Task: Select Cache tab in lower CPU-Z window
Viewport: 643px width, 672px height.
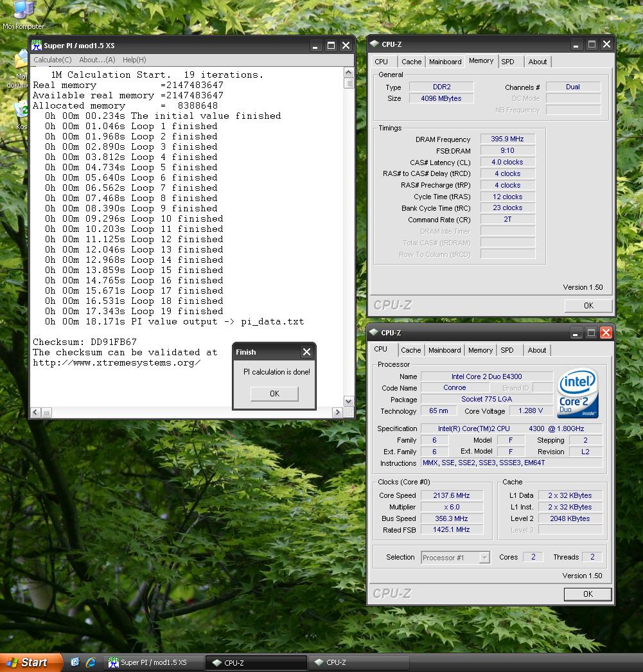Action: pos(410,350)
